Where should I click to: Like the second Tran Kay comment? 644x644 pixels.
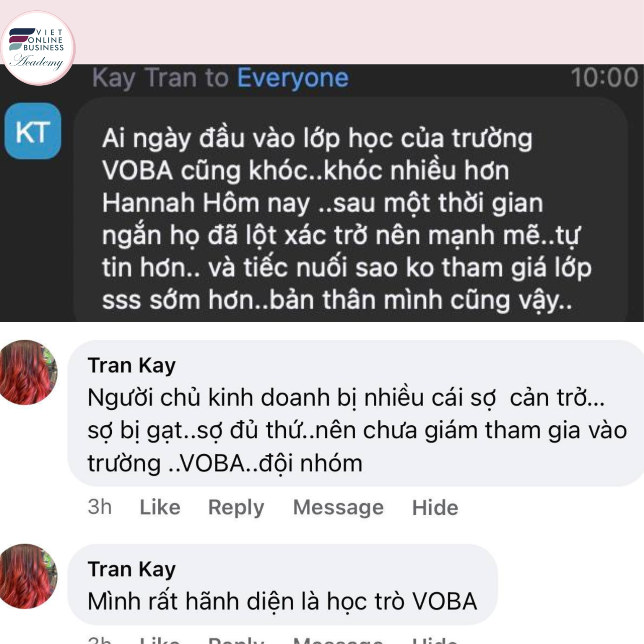point(160,640)
